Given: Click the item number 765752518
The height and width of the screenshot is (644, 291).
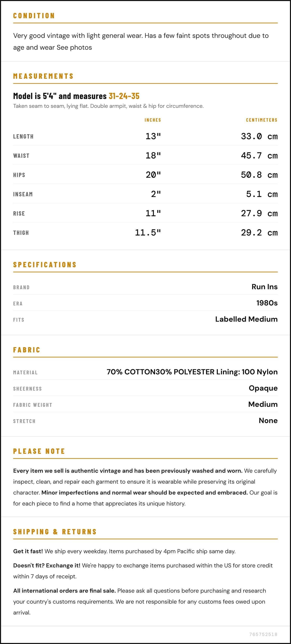Looking at the screenshot, I should (x=263, y=635).
